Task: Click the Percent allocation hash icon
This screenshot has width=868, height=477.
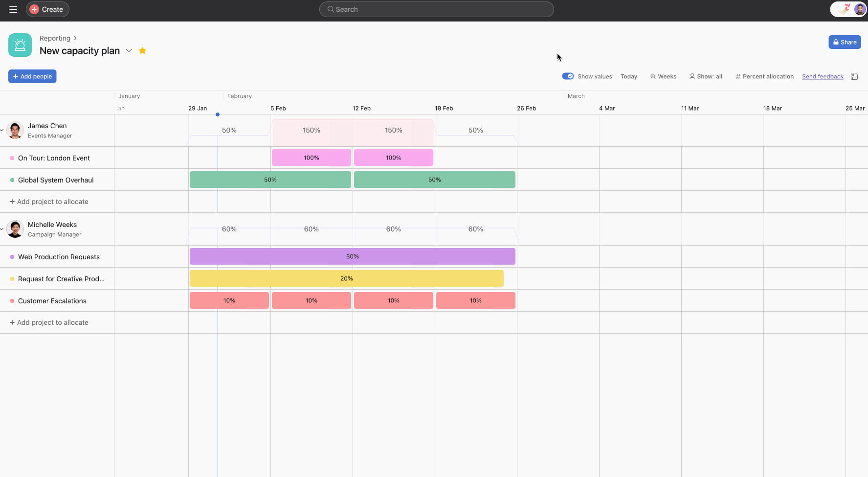Action: pos(737,76)
